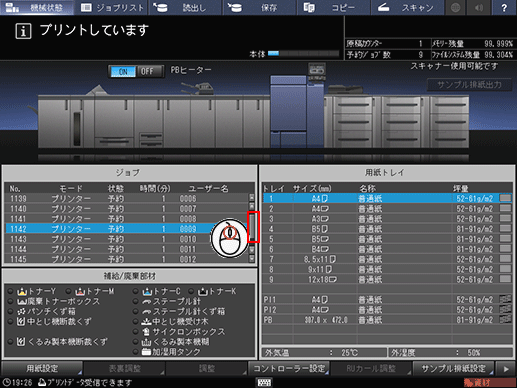The image size is (517, 388).
Task: Click paper level indicator for tray 2
Action: (x=505, y=208)
